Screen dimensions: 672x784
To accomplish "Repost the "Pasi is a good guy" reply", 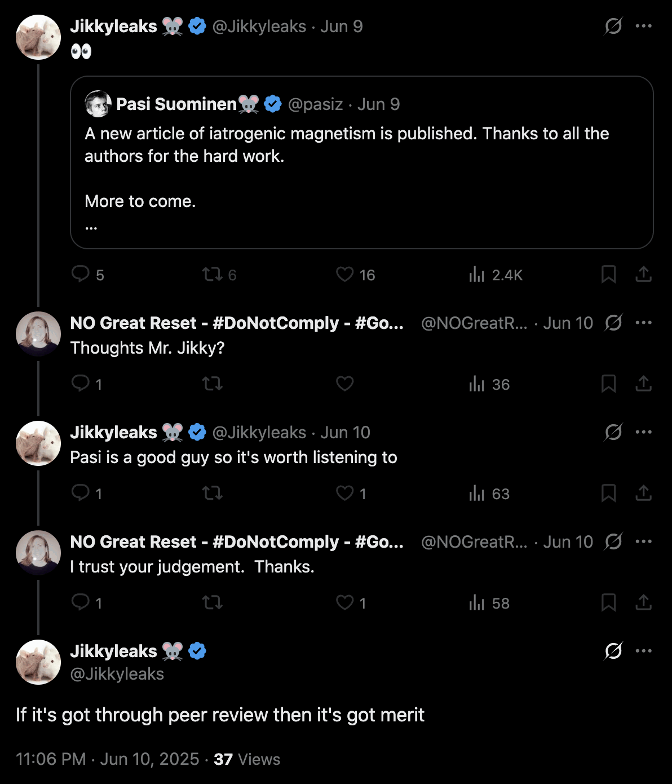I will (x=213, y=494).
